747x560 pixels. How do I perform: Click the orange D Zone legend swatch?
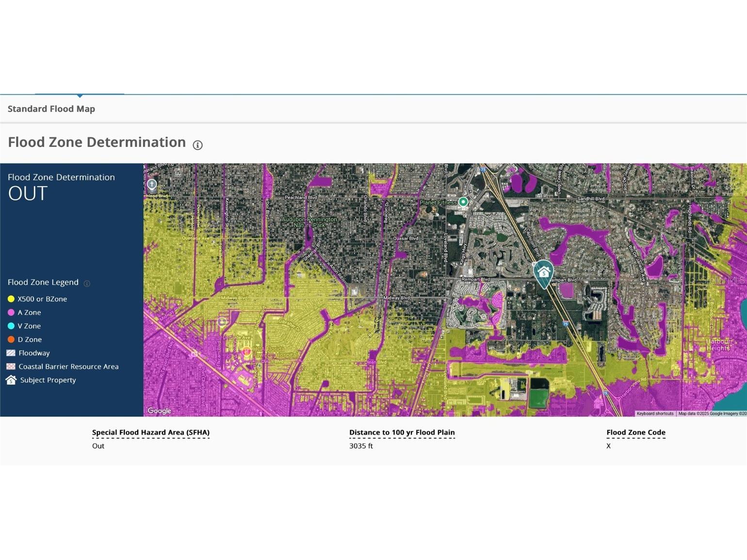(x=11, y=340)
